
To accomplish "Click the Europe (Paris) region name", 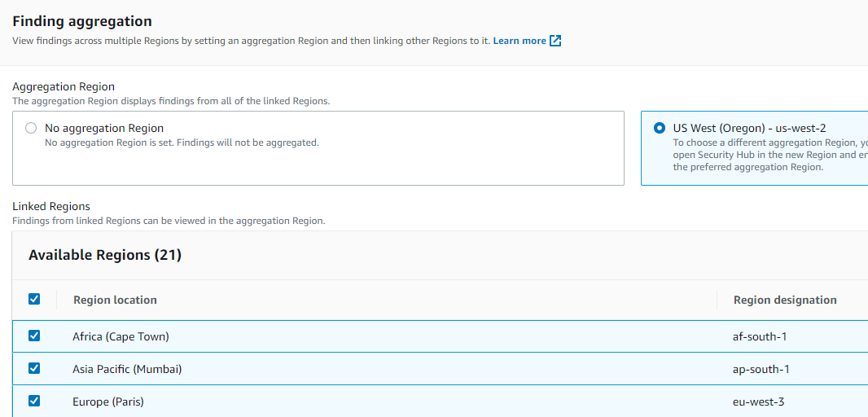I will coord(108,402).
